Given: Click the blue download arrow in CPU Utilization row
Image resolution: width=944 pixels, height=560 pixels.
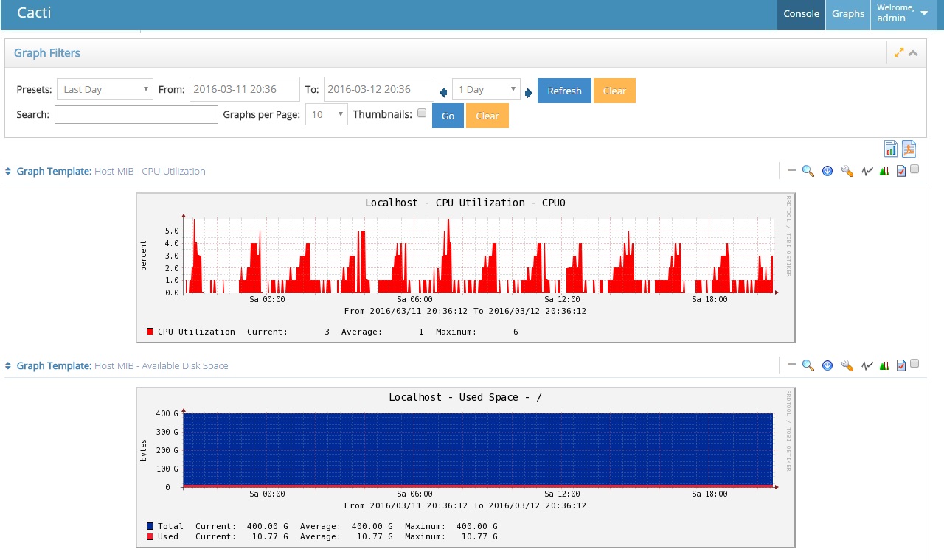Looking at the screenshot, I should (x=827, y=171).
